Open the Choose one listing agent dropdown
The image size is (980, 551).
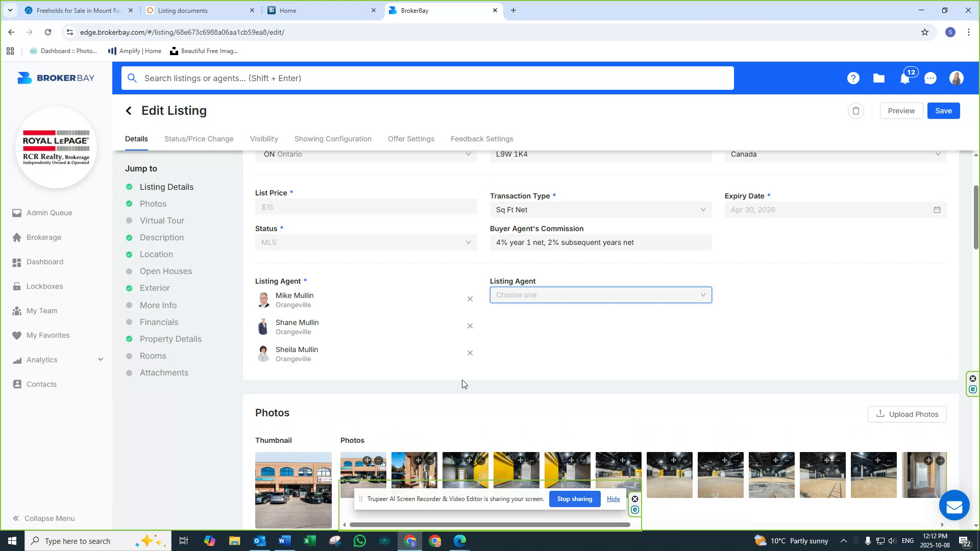click(x=600, y=295)
